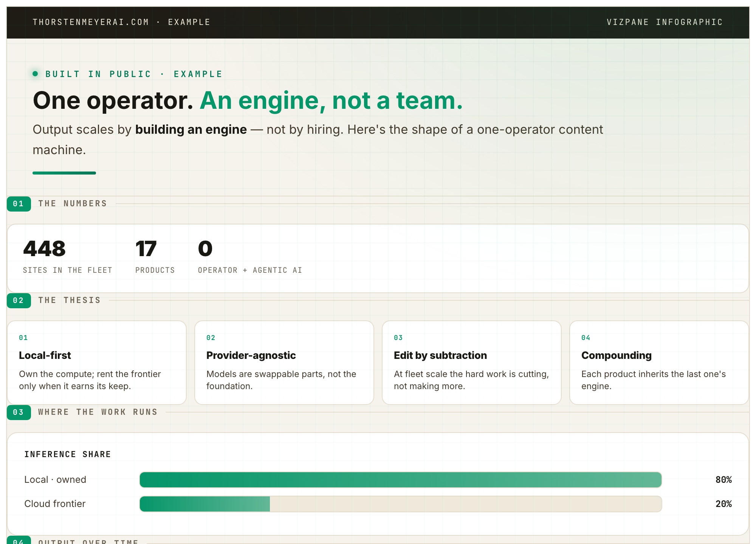This screenshot has height=544, width=756.
Task: Click the 17 statistic value
Action: (146, 249)
